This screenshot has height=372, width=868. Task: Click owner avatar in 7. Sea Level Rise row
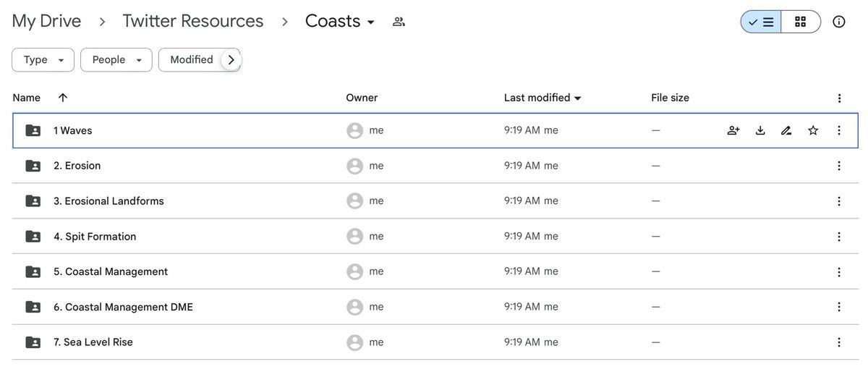coord(354,342)
